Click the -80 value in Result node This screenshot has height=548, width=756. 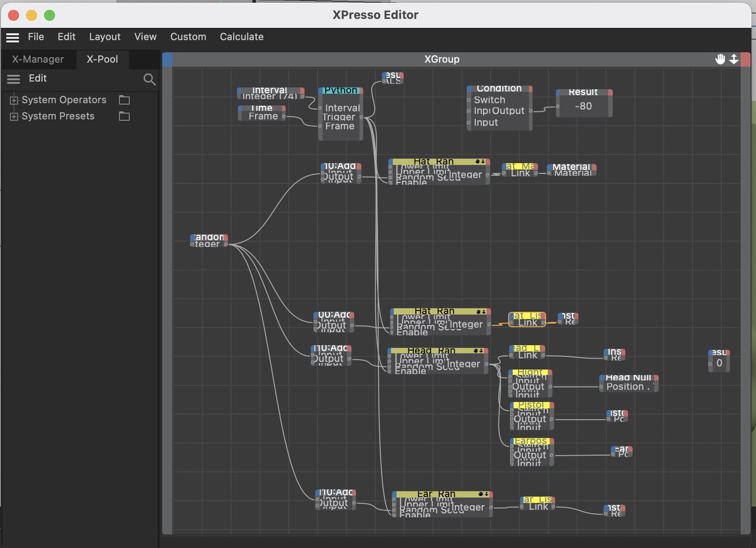tap(583, 106)
